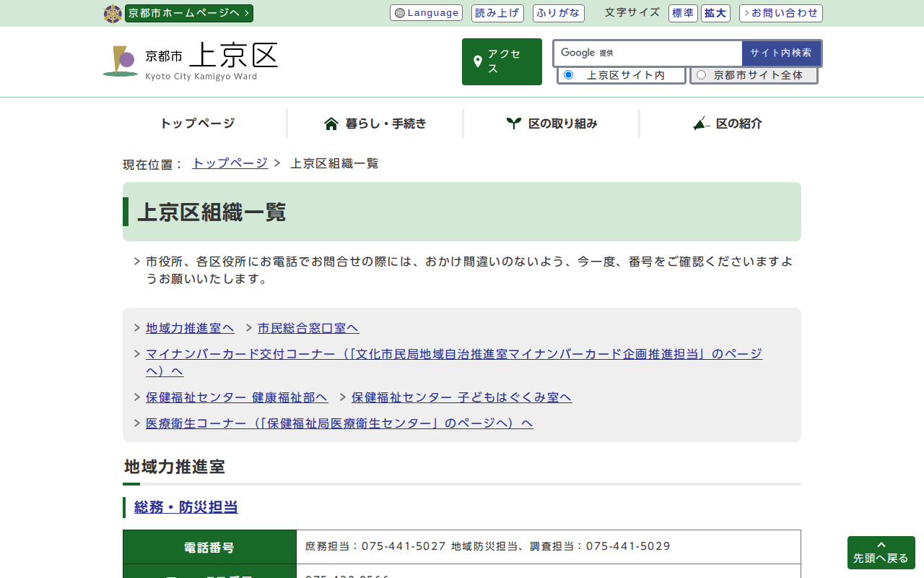This screenshot has width=924, height=578.
Task: Set text size to 標準
Action: [x=683, y=13]
